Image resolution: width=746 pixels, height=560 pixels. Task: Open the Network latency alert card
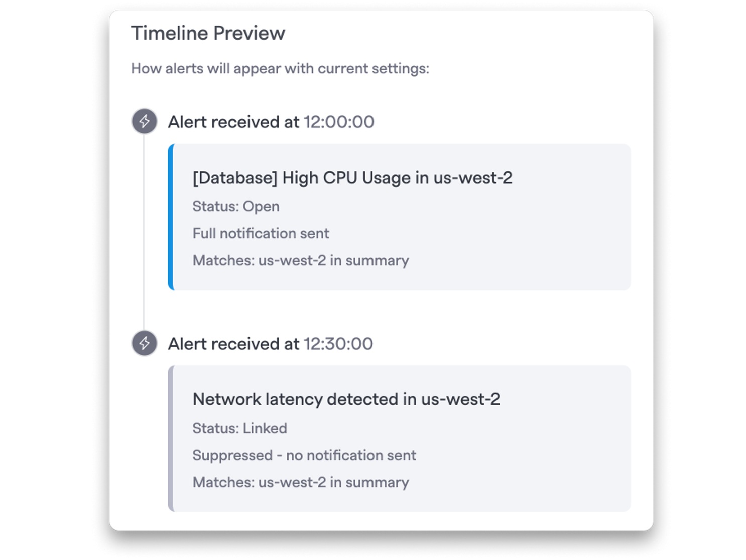(399, 439)
